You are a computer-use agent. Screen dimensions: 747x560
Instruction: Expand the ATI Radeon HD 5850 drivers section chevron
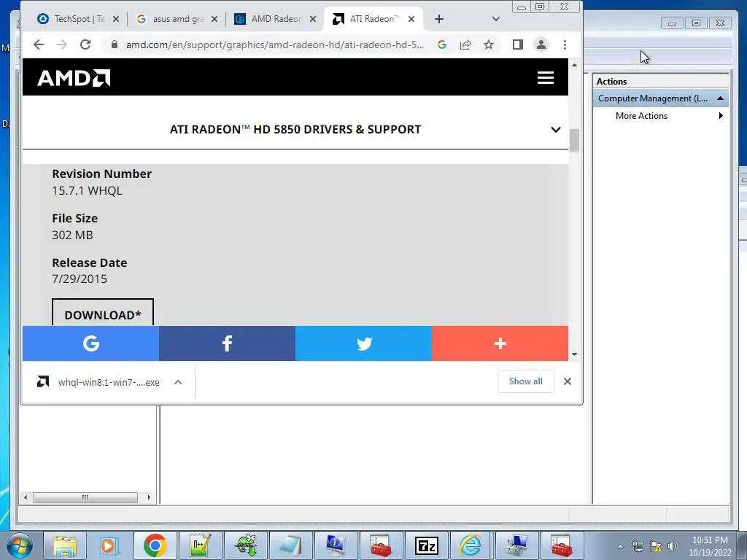[x=555, y=130]
